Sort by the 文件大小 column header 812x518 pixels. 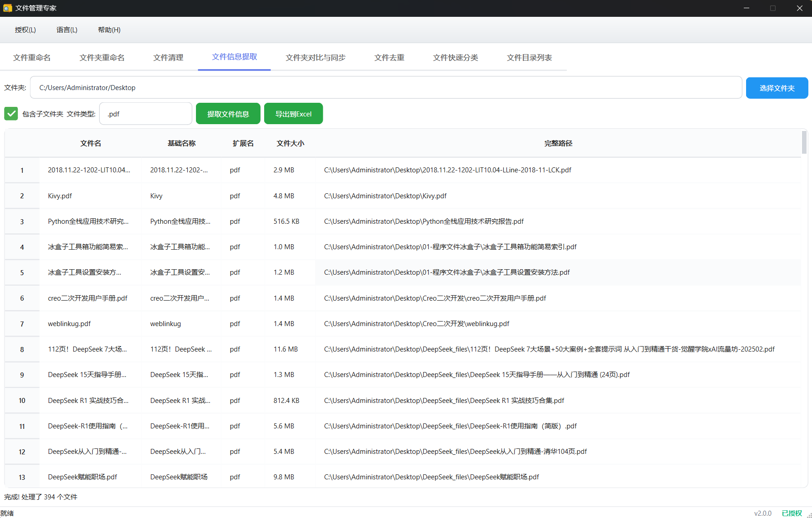pyautogui.click(x=290, y=144)
